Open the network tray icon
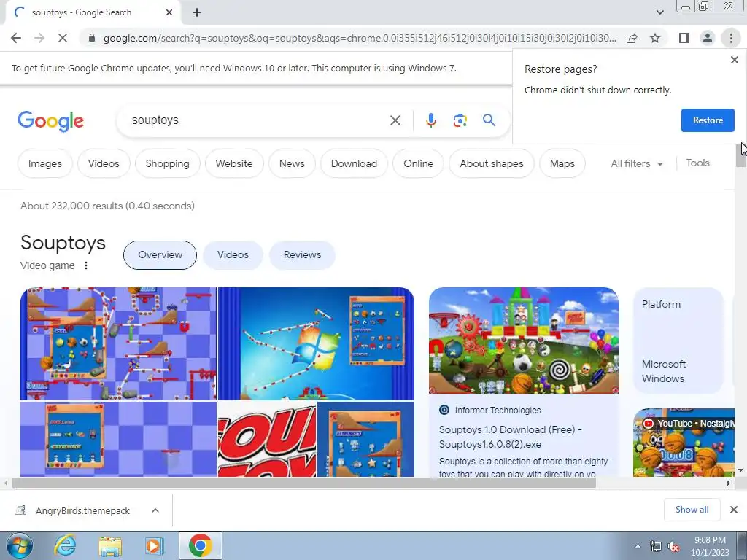This screenshot has height=560, width=747. (656, 547)
